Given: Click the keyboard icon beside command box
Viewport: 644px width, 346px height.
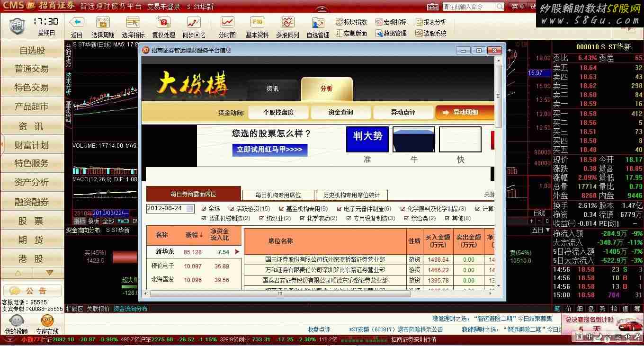Looking at the screenshot, I should coord(433,7).
